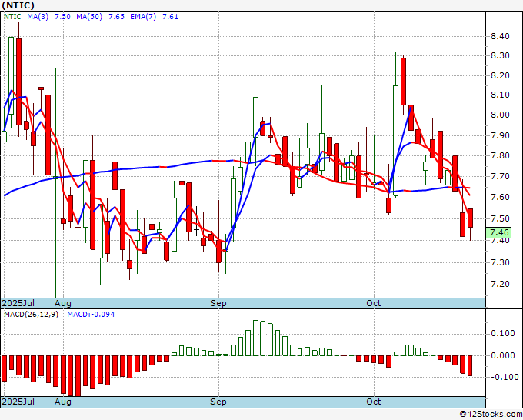Viewport: 523px width, 420px height.
Task: Click the MA(3) value 7.50
Action: tap(62, 17)
